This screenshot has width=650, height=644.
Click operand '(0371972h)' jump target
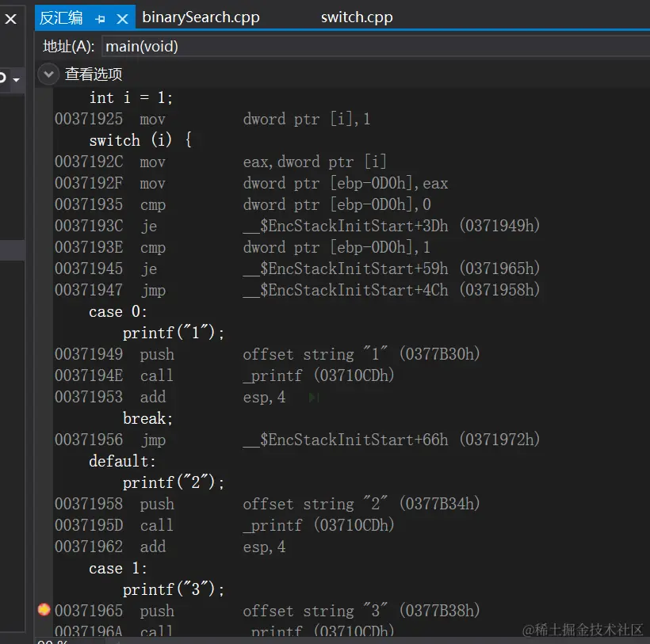499,440
